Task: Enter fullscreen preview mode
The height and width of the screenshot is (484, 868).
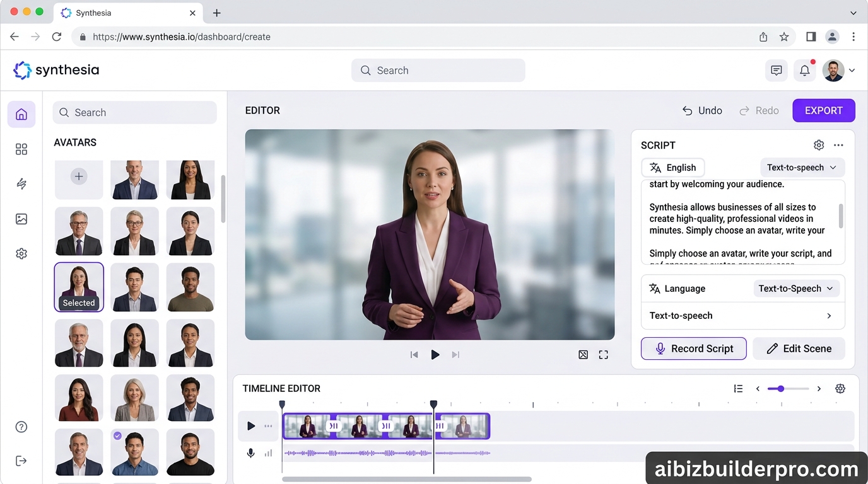Action: (x=603, y=355)
